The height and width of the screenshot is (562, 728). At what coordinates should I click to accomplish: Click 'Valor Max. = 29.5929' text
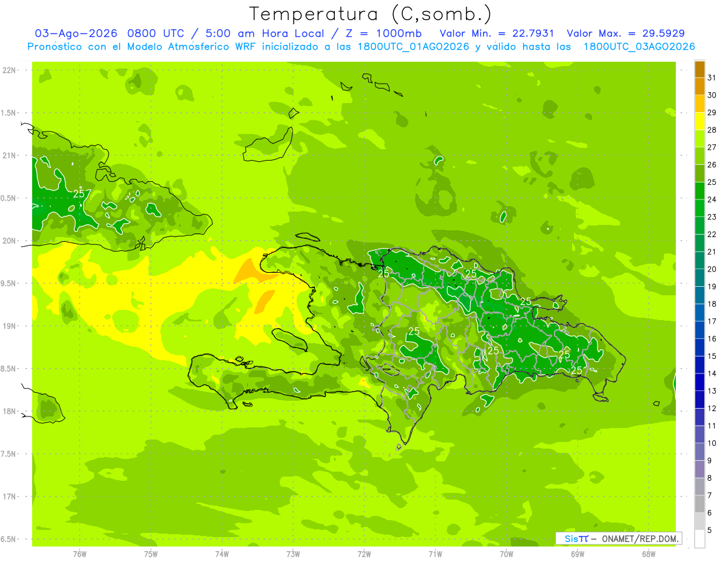pyautogui.click(x=625, y=33)
